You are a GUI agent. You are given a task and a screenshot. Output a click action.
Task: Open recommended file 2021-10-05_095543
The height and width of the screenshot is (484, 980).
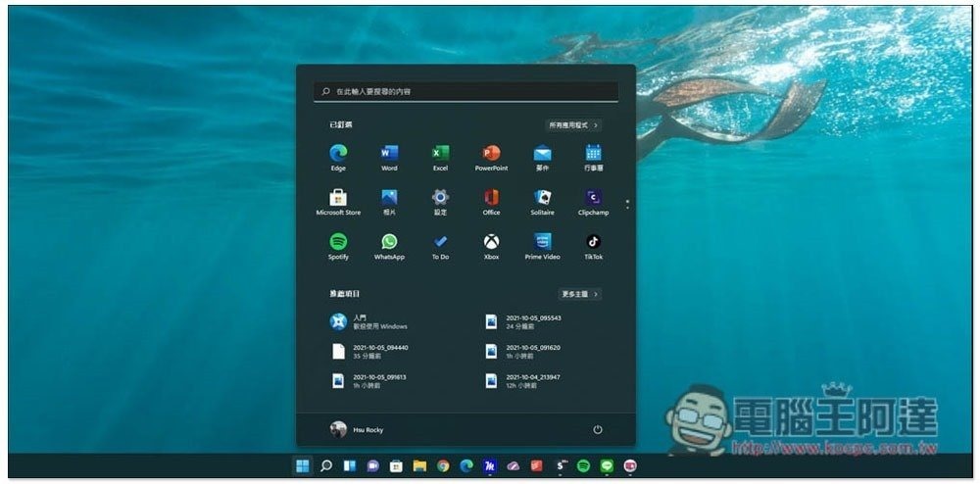534,321
